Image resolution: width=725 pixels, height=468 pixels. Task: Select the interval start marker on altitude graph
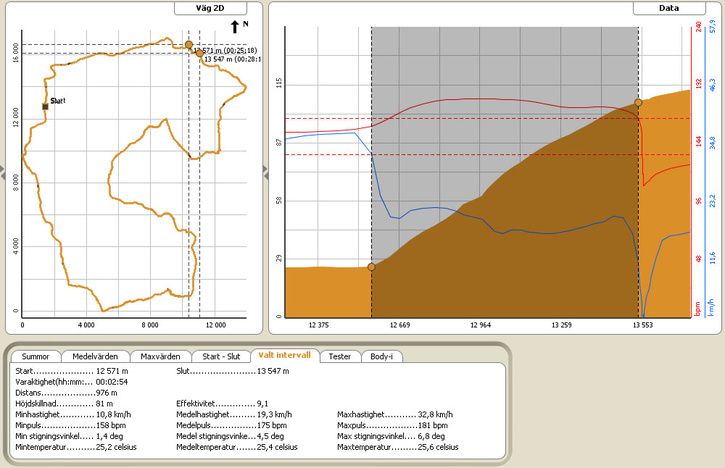point(371,267)
